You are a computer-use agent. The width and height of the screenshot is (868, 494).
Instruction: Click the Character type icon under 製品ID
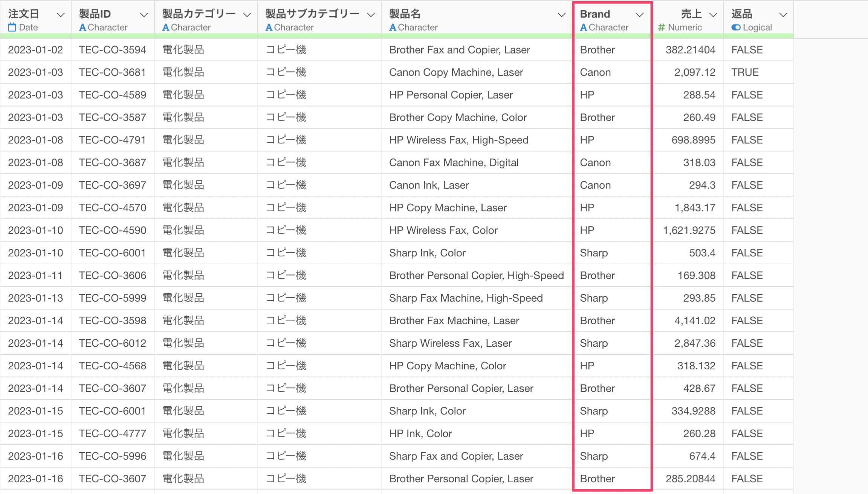83,27
